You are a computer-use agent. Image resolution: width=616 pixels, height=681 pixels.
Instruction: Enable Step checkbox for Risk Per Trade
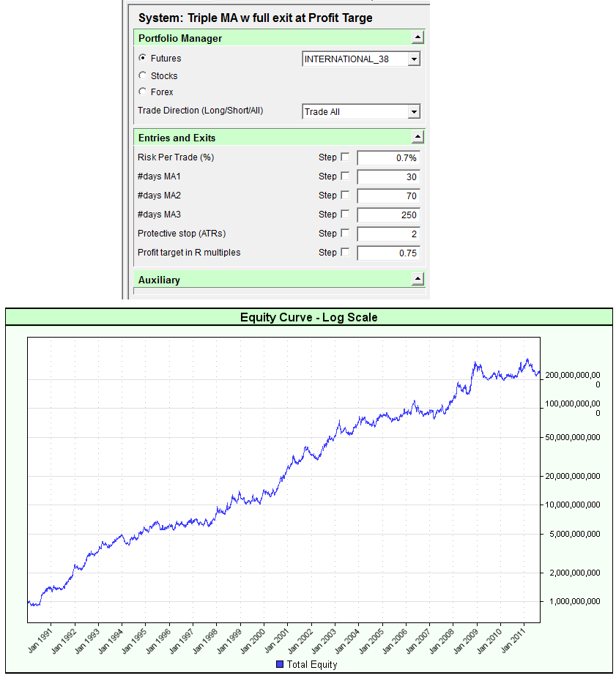pos(346,157)
